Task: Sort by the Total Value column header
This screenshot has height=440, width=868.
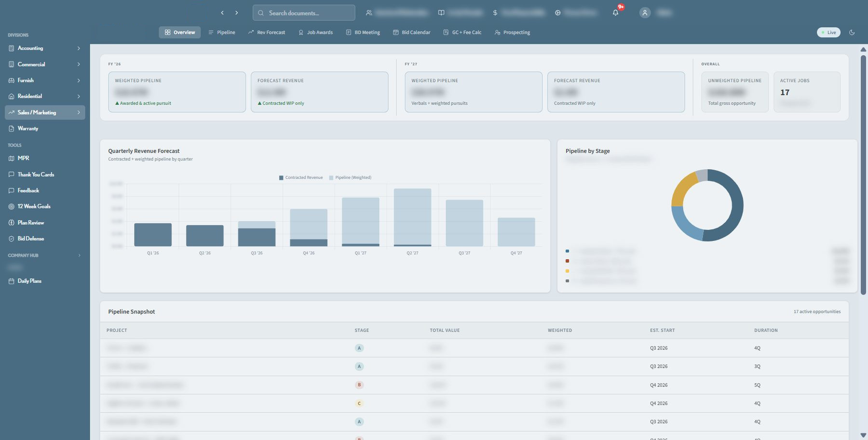Action: pyautogui.click(x=445, y=330)
